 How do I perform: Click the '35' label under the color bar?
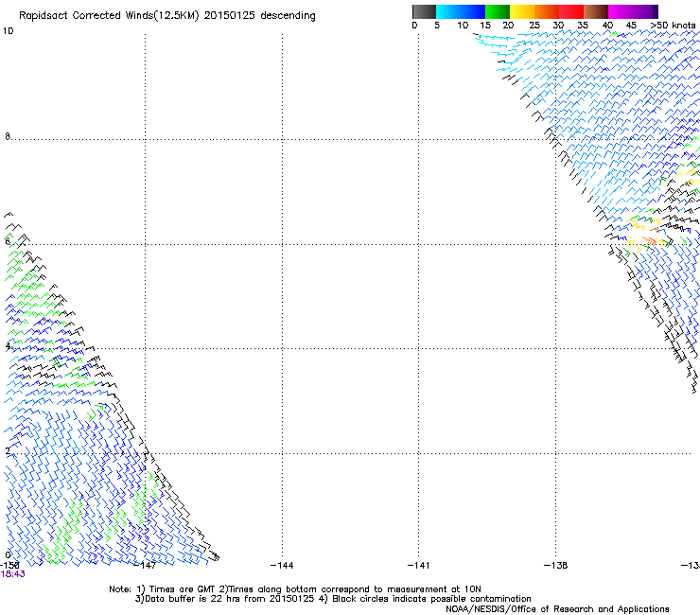tap(583, 26)
